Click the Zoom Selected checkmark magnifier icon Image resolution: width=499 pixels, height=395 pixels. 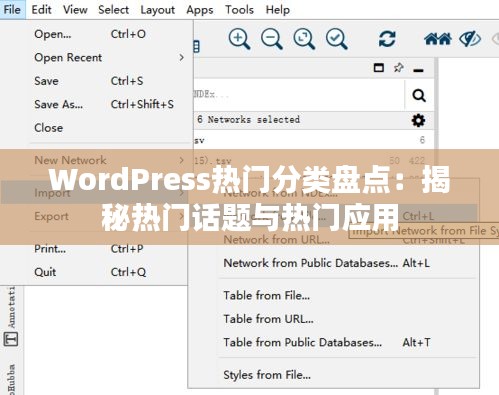pos(337,39)
